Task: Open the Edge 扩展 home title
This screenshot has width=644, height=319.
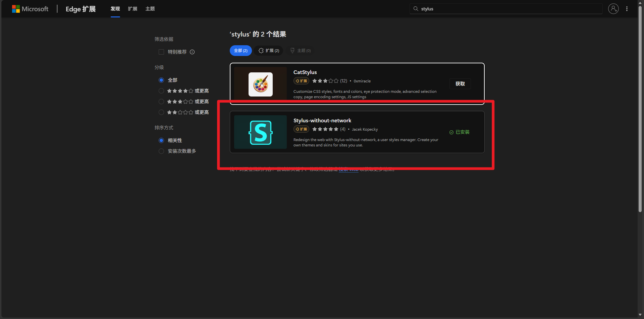Action: [80, 9]
